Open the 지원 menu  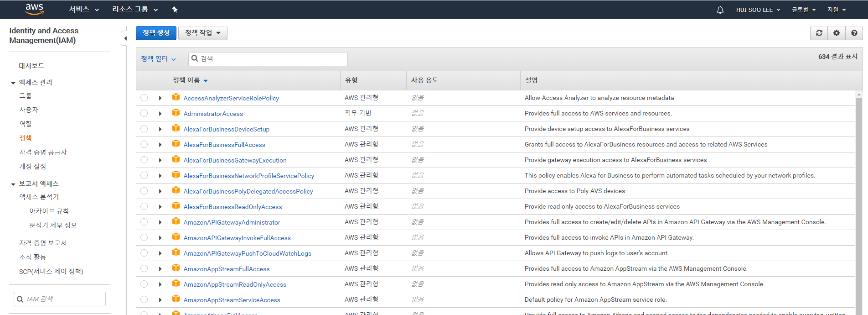click(x=837, y=10)
